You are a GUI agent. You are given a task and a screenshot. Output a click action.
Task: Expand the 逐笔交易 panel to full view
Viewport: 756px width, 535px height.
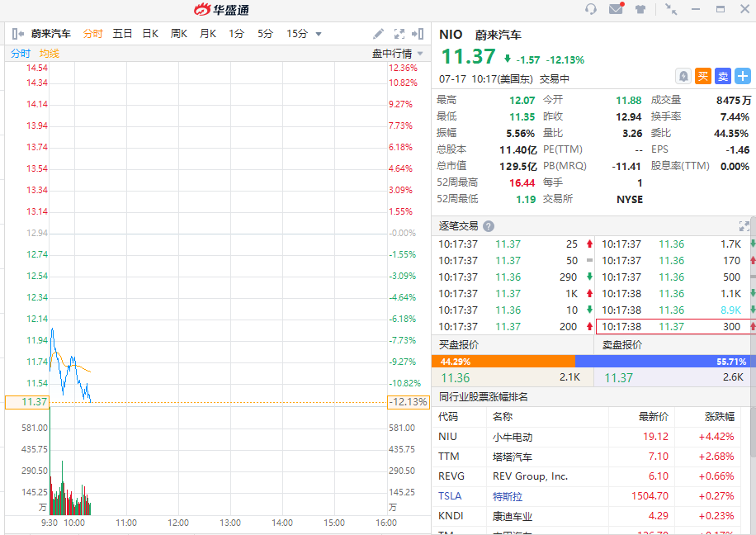coord(744,226)
